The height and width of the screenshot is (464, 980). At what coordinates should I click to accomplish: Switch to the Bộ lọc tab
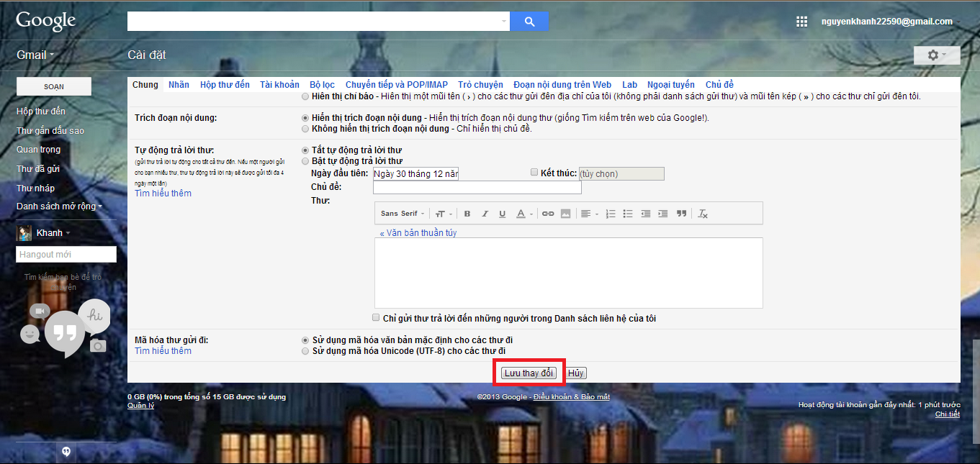(322, 85)
